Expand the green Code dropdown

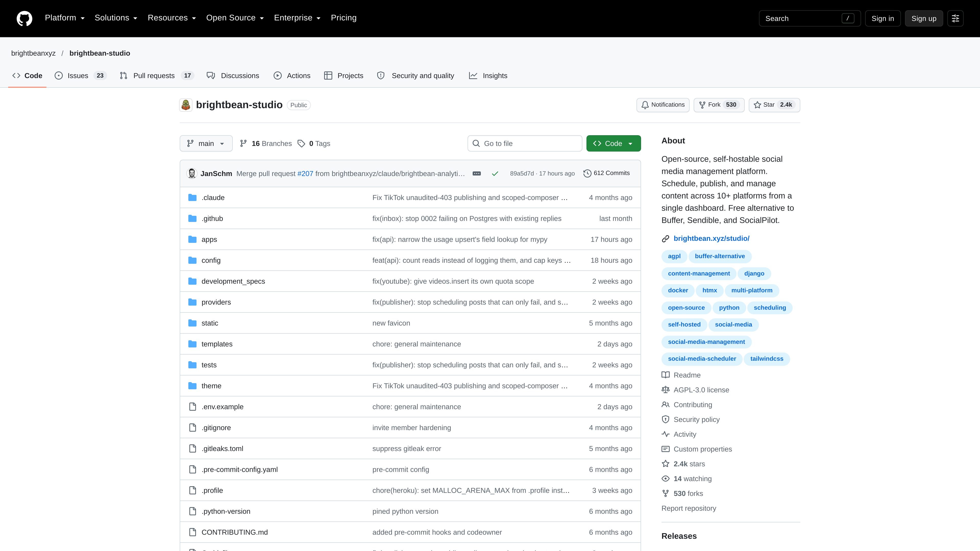pyautogui.click(x=613, y=143)
